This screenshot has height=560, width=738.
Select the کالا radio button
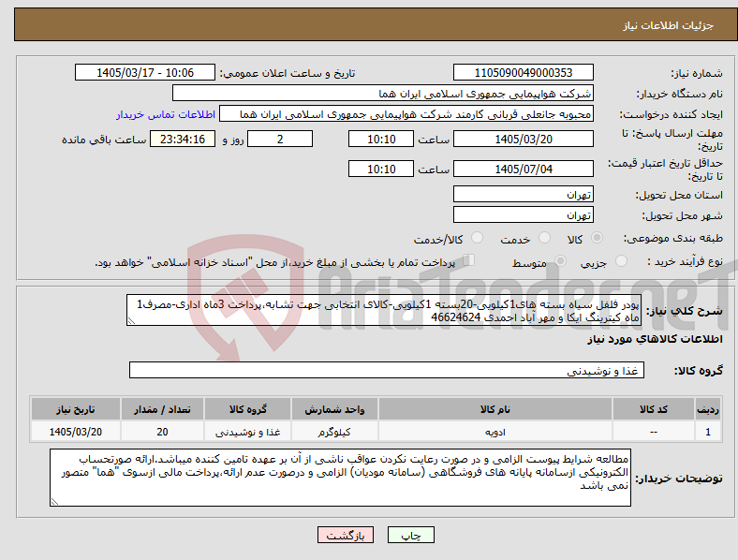click(x=597, y=238)
